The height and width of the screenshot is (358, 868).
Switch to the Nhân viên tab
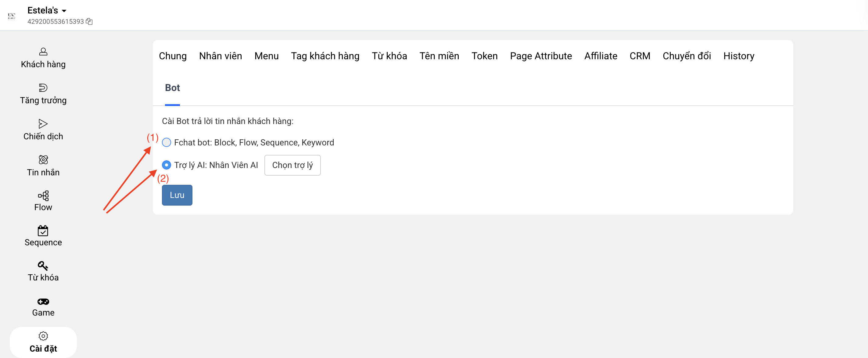[x=221, y=56]
